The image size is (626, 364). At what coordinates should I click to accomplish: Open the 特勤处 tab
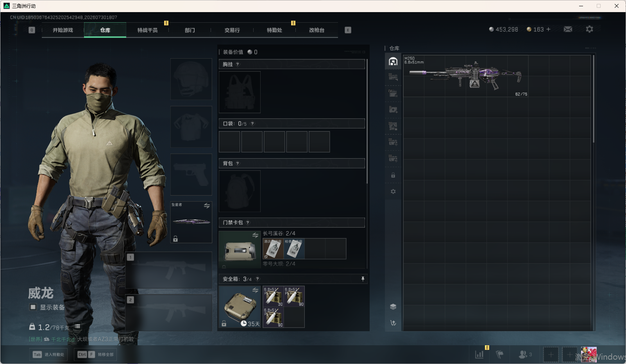(274, 30)
